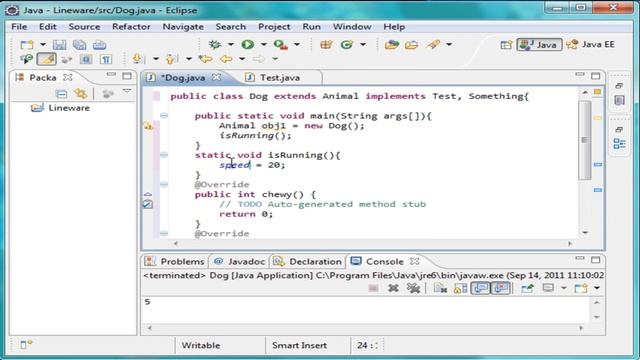Viewport: 640px width, 360px height.
Task: Toggle Block Selection Mode icon
Action: click(x=86, y=59)
